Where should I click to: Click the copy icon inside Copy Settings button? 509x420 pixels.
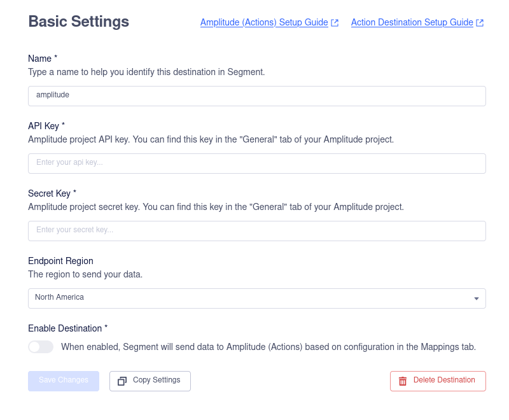click(x=122, y=381)
